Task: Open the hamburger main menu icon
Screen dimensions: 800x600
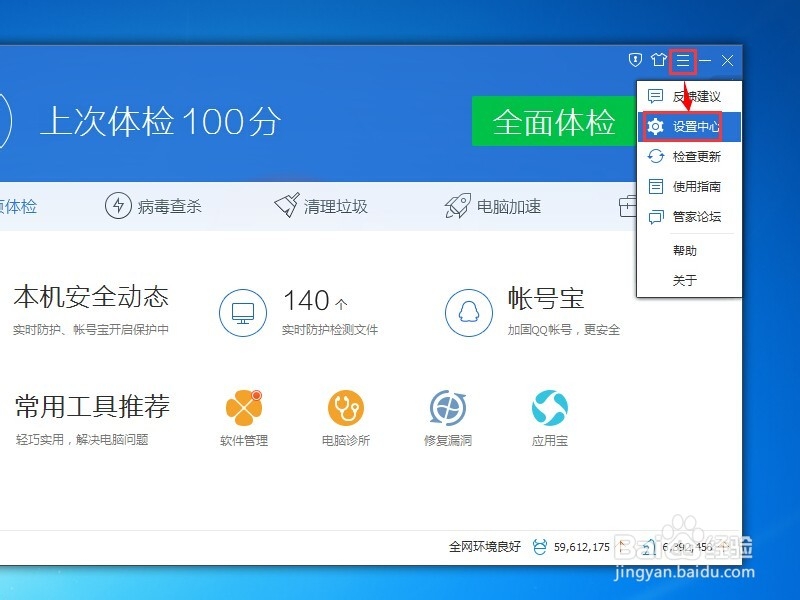Action: click(x=683, y=61)
